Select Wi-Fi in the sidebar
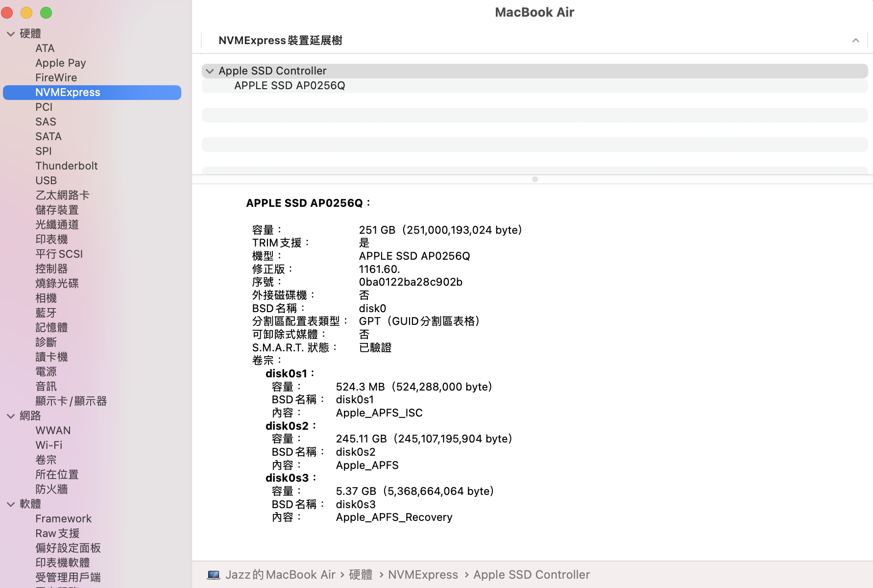This screenshot has height=588, width=873. pos(49,445)
